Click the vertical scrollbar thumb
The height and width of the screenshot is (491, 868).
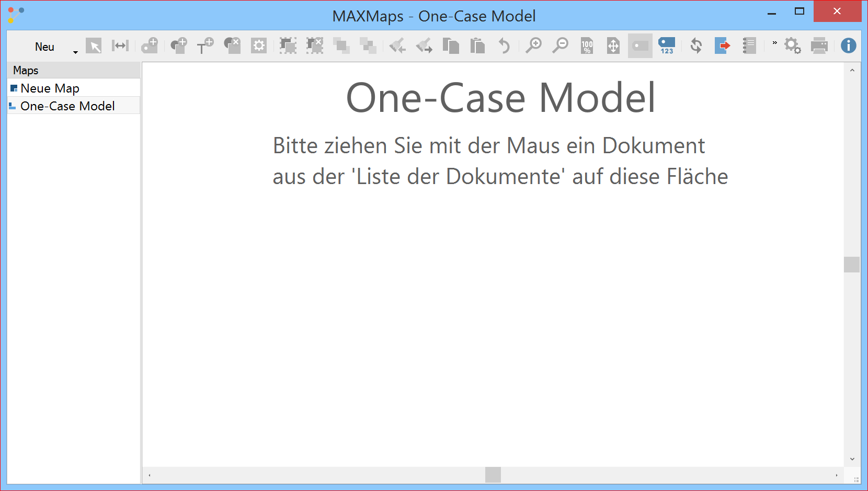[x=852, y=265]
